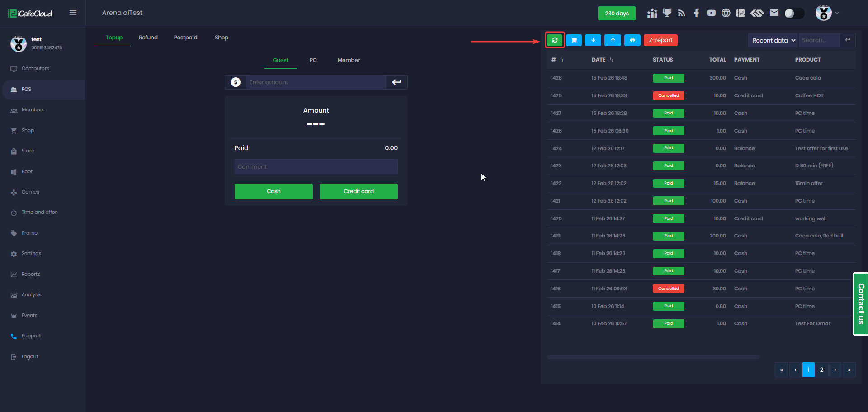Toggle the hamburger sidebar menu

coord(73,13)
